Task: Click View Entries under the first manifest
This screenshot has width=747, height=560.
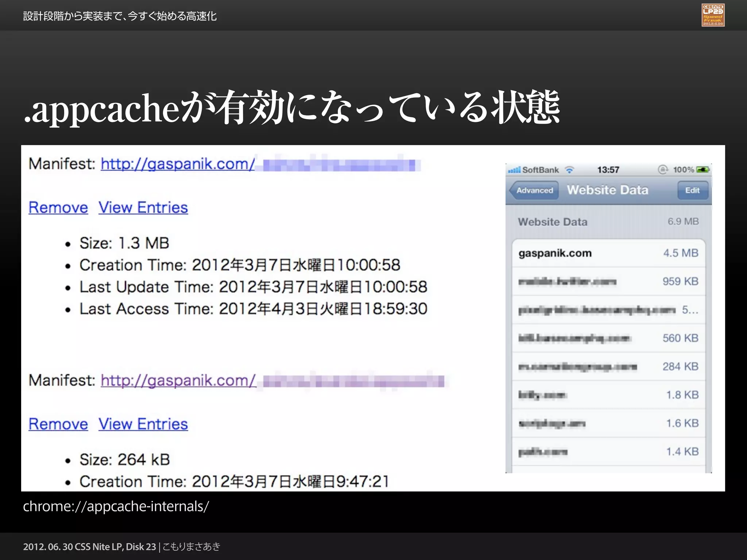Action: coord(143,207)
